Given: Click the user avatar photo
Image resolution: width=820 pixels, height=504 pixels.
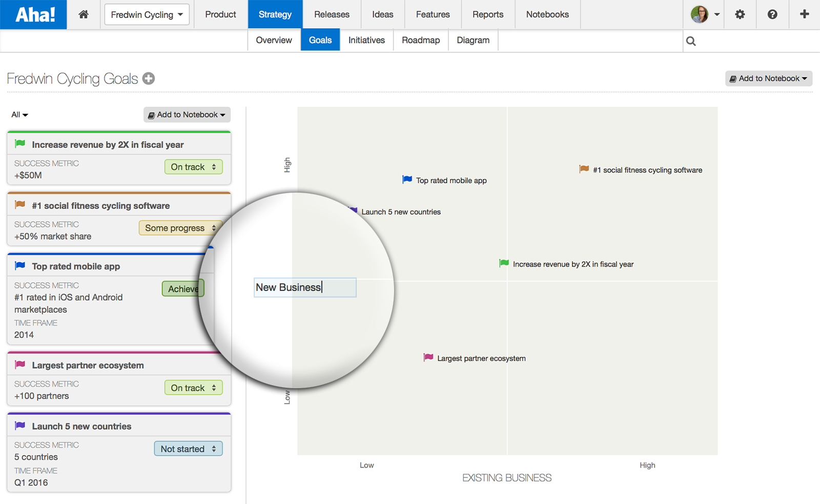Looking at the screenshot, I should 699,14.
